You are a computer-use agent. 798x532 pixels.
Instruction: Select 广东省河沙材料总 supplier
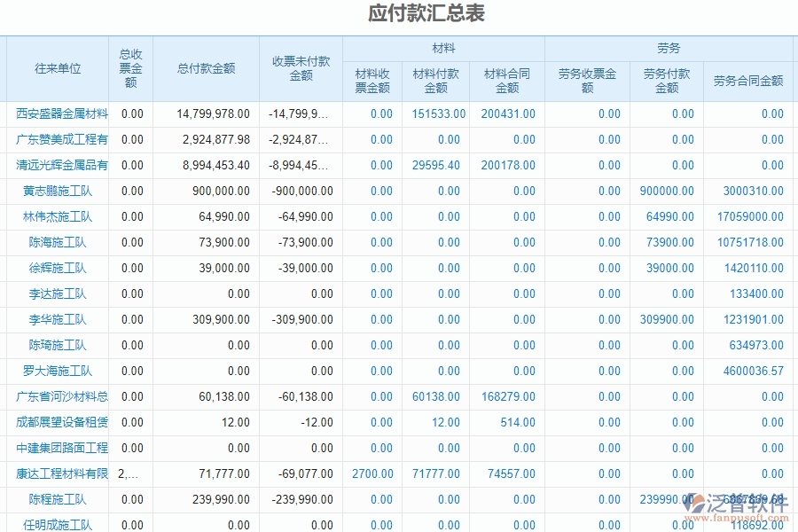click(x=56, y=396)
